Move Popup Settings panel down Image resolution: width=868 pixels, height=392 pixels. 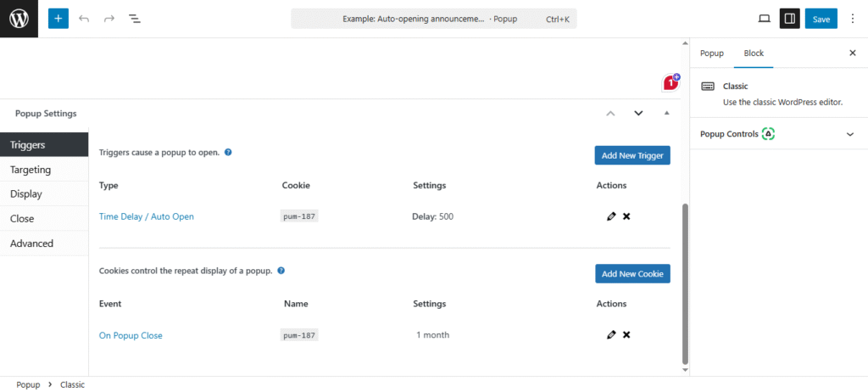[x=638, y=113]
